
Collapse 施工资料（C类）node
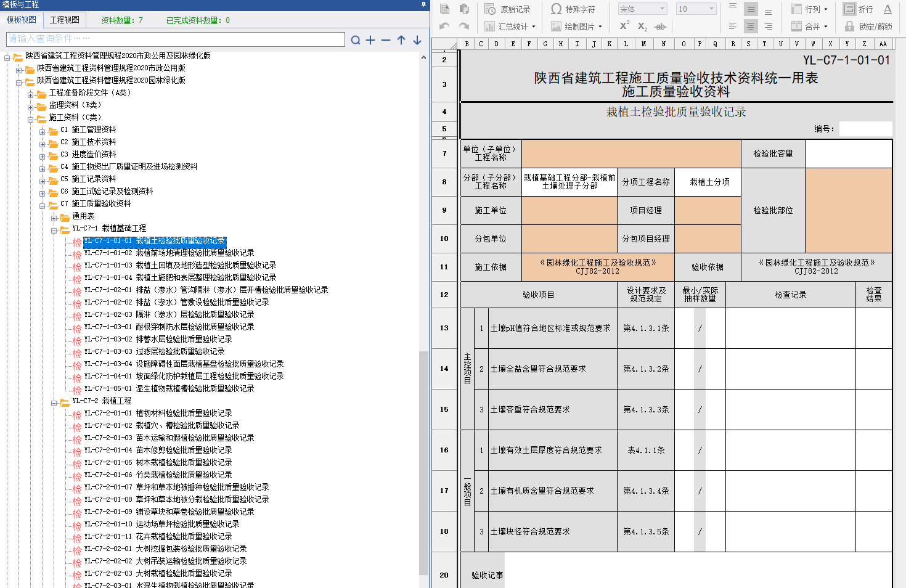point(31,119)
